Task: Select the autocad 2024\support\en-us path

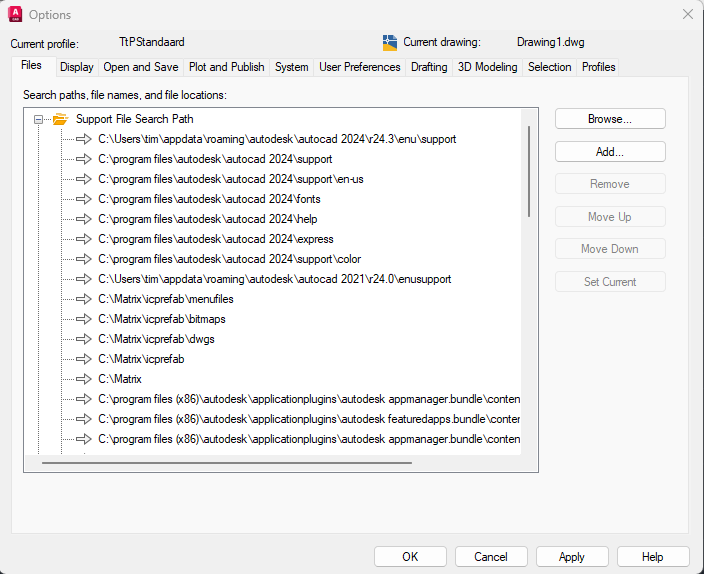Action: click(231, 179)
